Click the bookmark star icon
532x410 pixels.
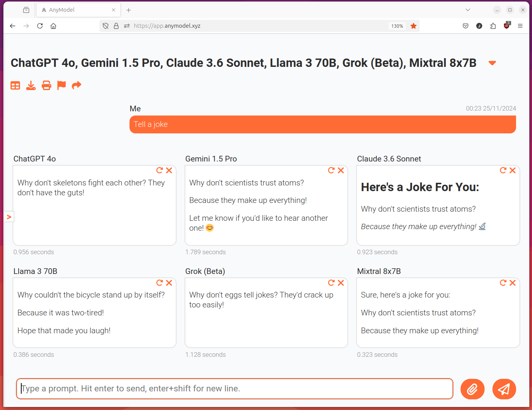[414, 26]
